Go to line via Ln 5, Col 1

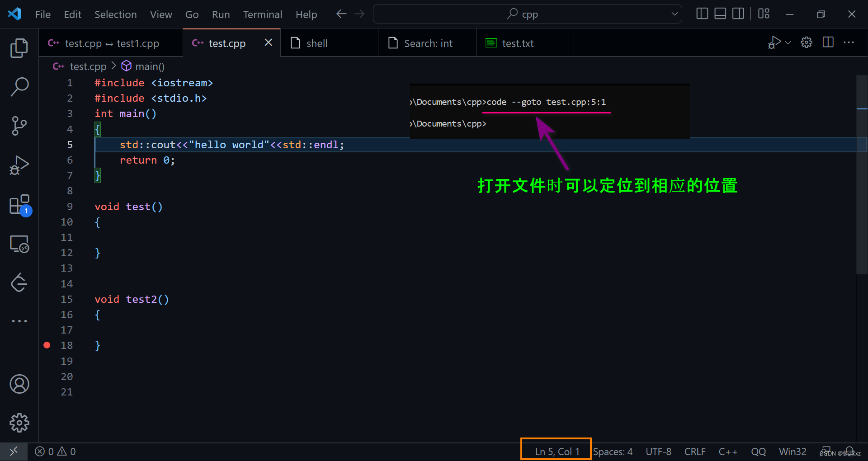pyautogui.click(x=557, y=452)
